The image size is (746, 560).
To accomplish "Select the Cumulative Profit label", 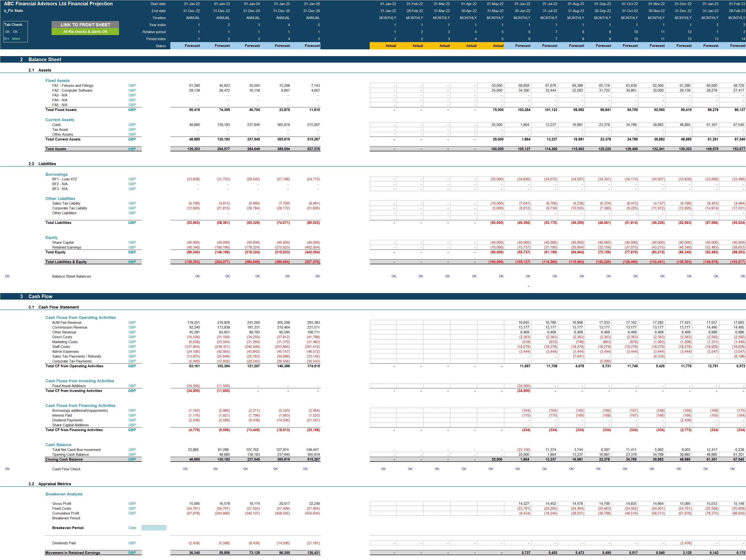I will click(65, 513).
